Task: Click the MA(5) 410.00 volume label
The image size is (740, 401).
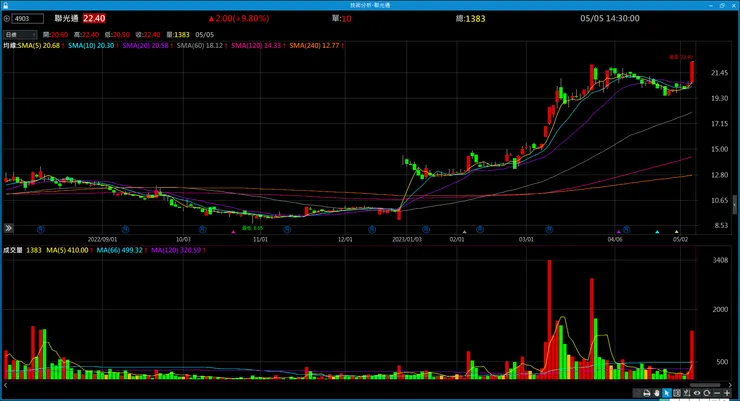Action: pos(67,251)
